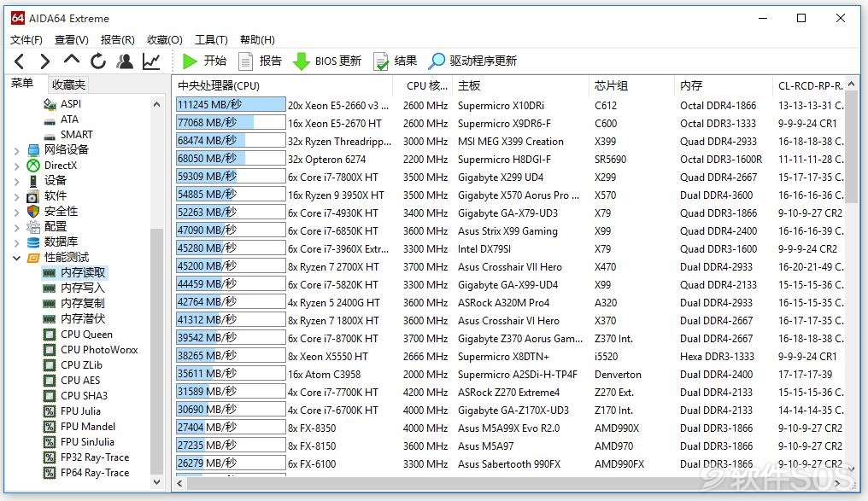
Task: Select the CPU AES benchmark icon
Action: 50,381
